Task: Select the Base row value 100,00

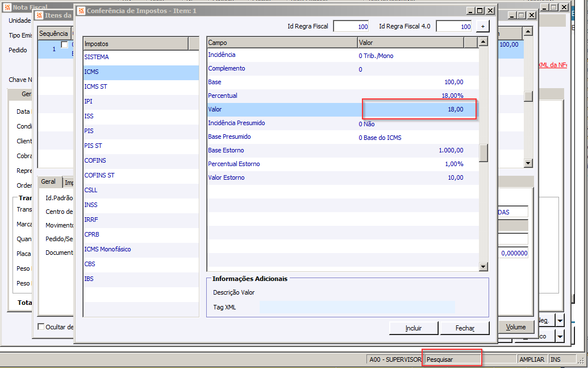Action: click(x=454, y=82)
